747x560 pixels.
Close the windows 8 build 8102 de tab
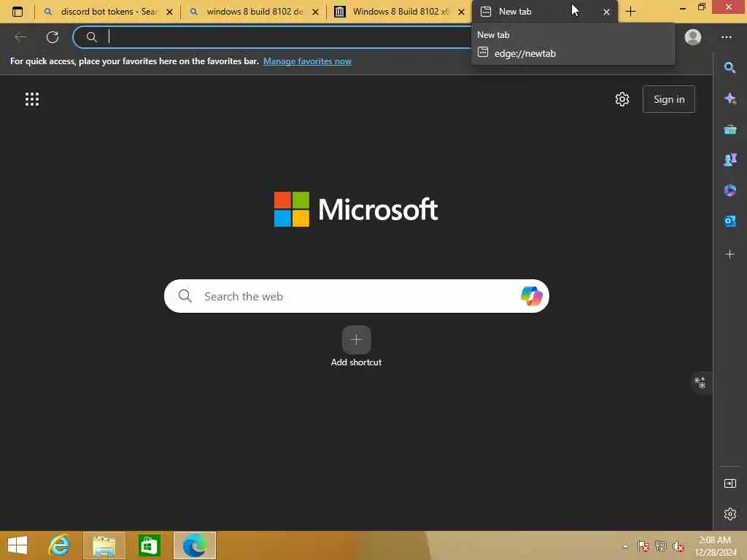315,12
